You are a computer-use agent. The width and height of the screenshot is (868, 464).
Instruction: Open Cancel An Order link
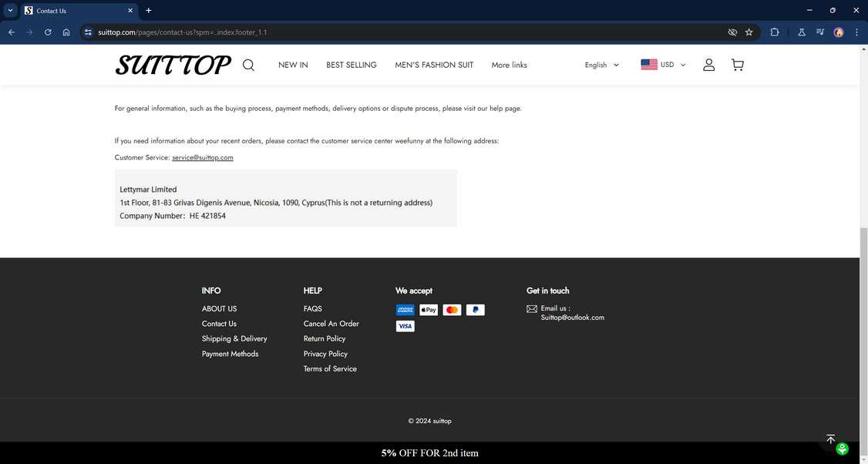(x=331, y=324)
